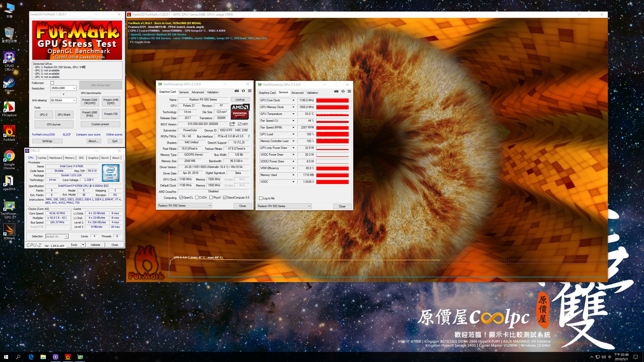Switch to the SPD tab in CPU-Z

point(81,158)
